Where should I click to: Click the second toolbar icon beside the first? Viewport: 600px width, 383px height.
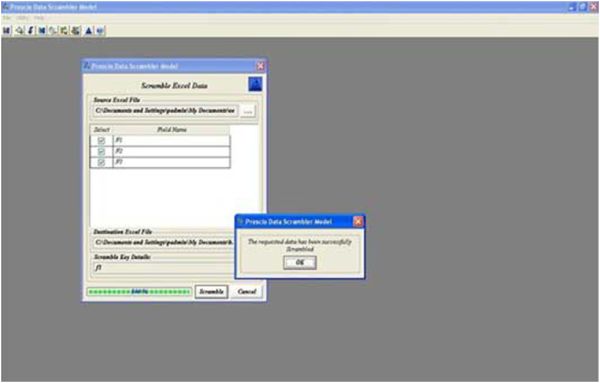(19, 31)
